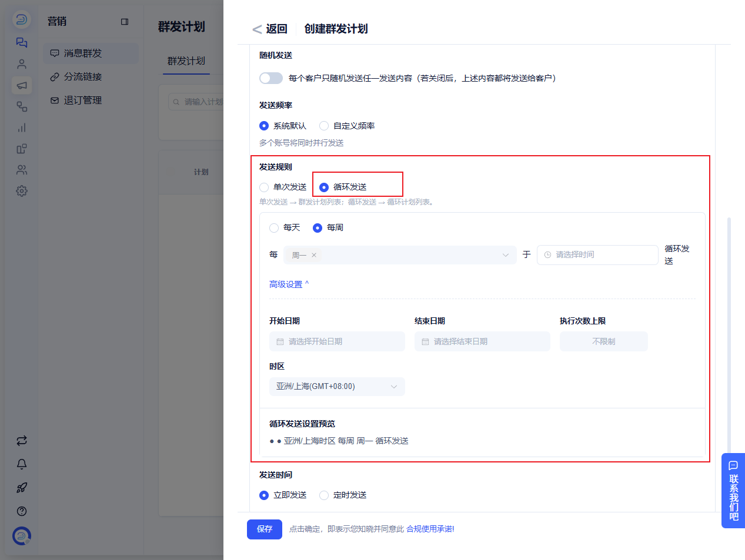The height and width of the screenshot is (560, 745).
Task: Open 分流链接 in the marketing menu
Action: tap(91, 77)
